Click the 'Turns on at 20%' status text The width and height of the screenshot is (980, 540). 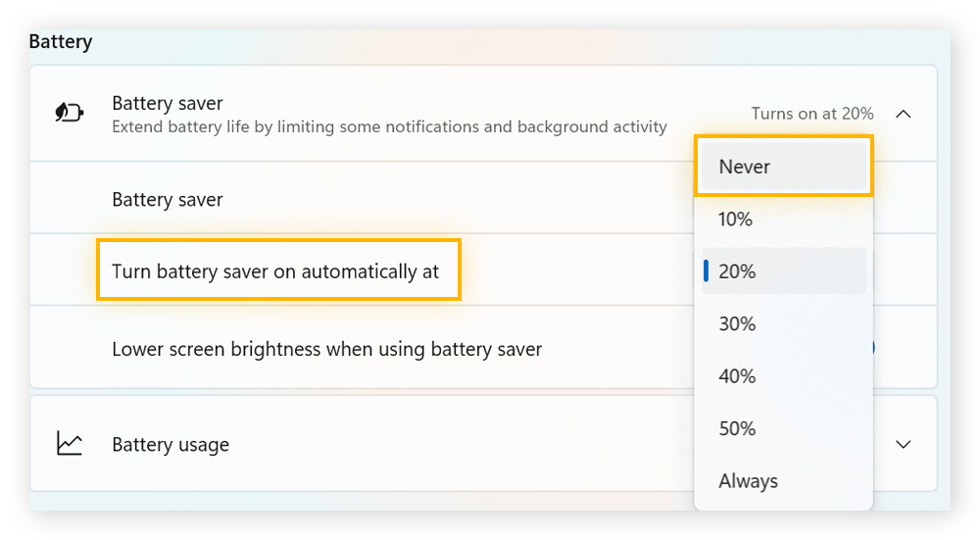pos(811,114)
